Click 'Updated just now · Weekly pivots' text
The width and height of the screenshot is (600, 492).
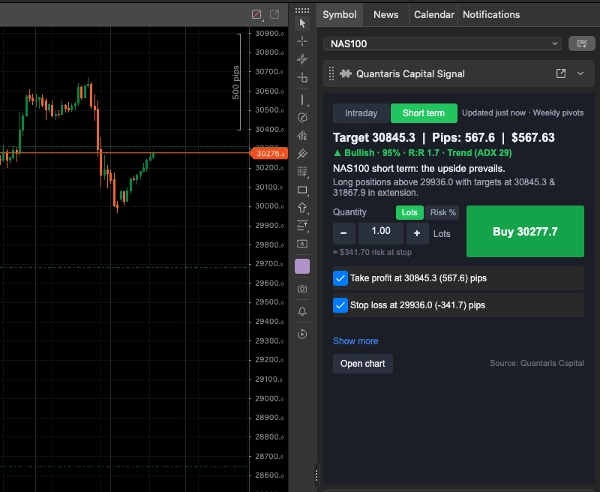(523, 113)
